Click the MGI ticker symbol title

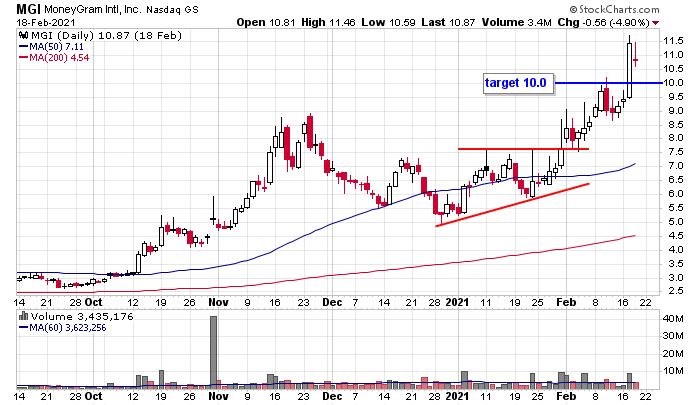pos(29,9)
